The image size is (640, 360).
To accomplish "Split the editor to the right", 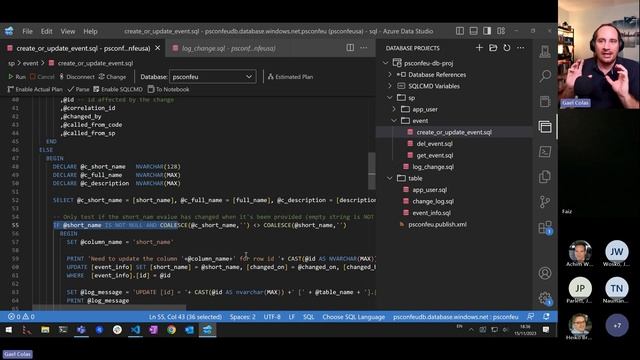I will coord(350,48).
